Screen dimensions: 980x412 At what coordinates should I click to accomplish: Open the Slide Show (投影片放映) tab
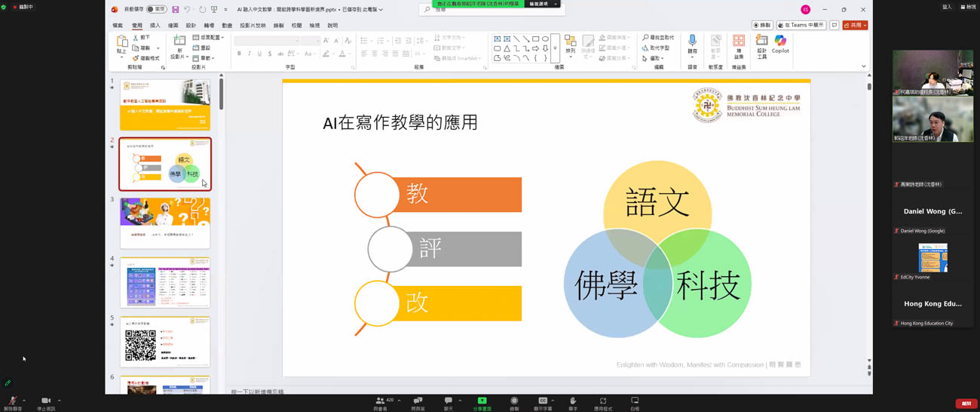click(253, 26)
